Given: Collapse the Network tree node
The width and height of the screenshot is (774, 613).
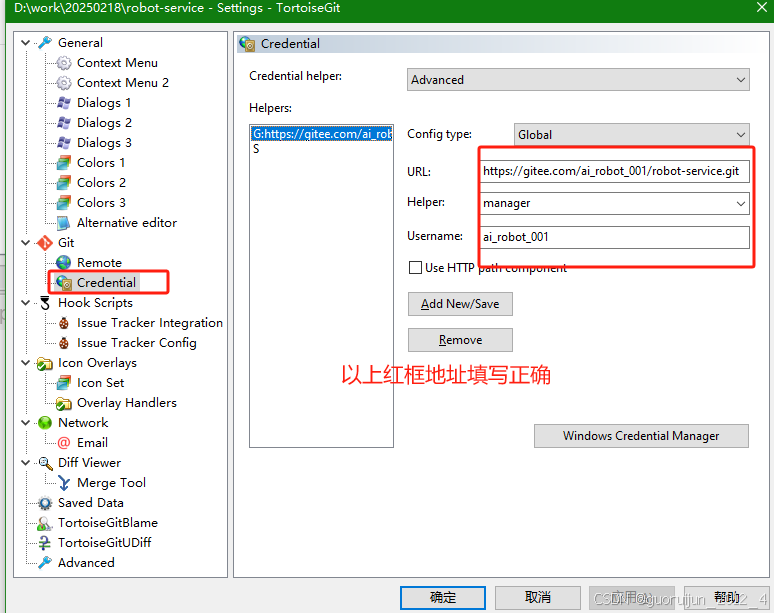Looking at the screenshot, I should tap(26, 422).
